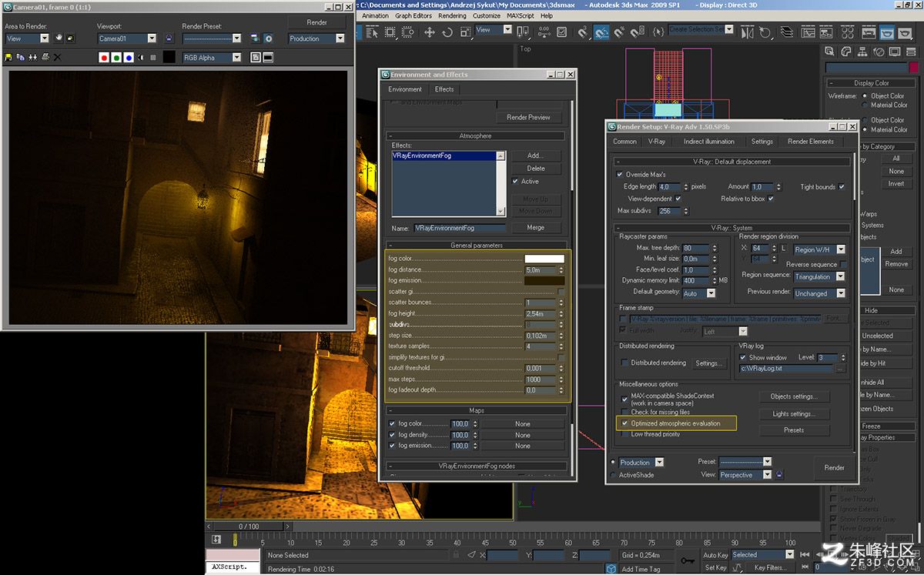Click Render in the Camera01 frame window
The width and height of the screenshot is (924, 575).
(x=318, y=22)
